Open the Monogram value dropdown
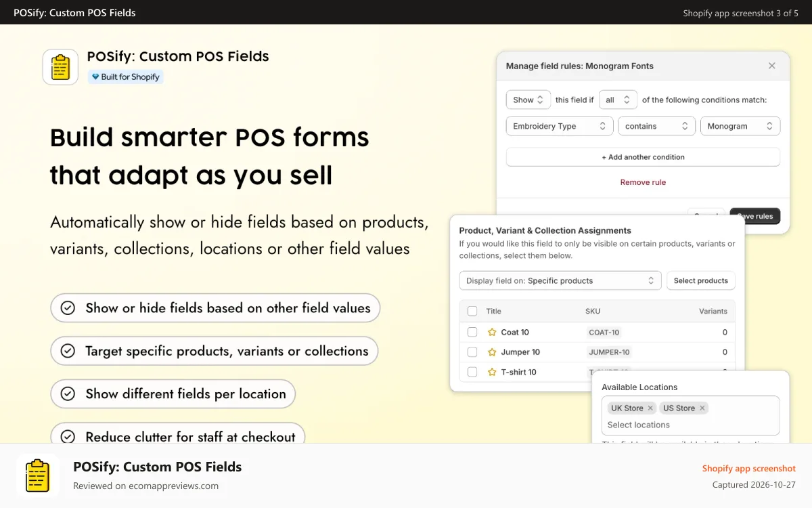 [x=740, y=126]
